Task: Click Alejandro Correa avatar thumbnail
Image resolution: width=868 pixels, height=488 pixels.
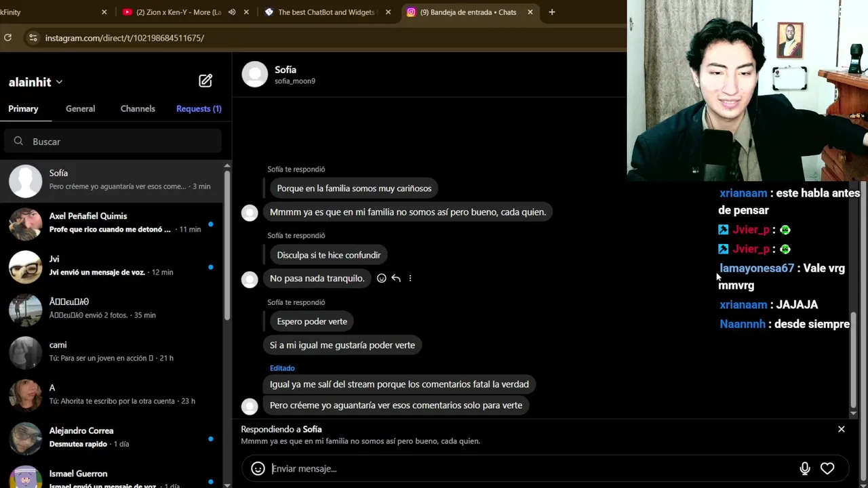Action: (26, 438)
